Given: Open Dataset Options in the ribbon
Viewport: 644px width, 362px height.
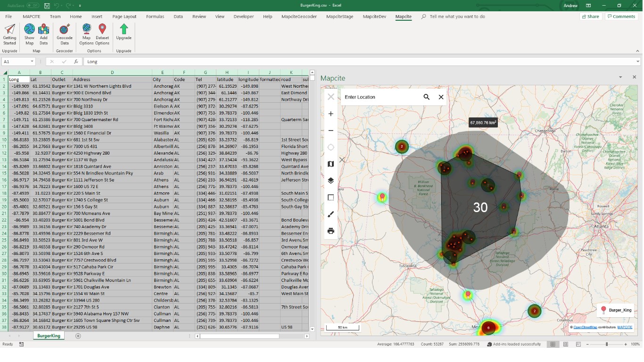Looking at the screenshot, I should point(102,34).
